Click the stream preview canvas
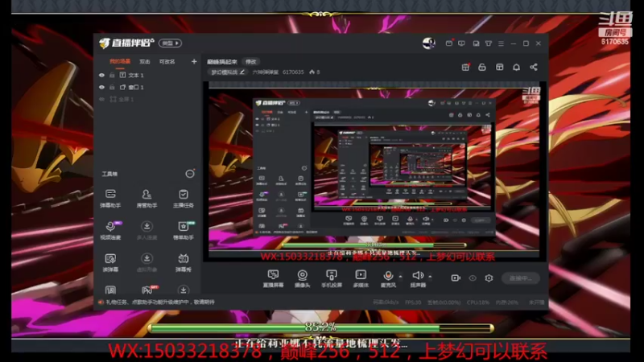Image resolution: width=644 pixels, height=362 pixels. click(x=374, y=171)
